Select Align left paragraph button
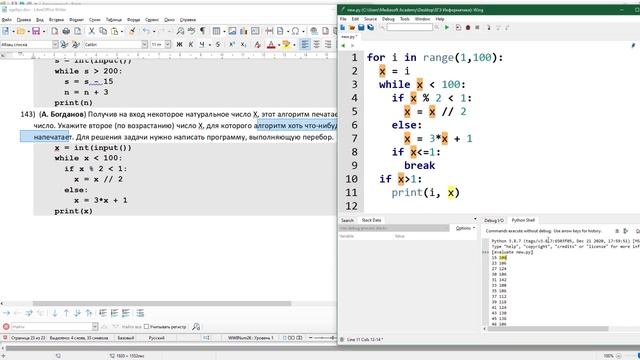Screen dimensions: 640x360 (304, 44)
